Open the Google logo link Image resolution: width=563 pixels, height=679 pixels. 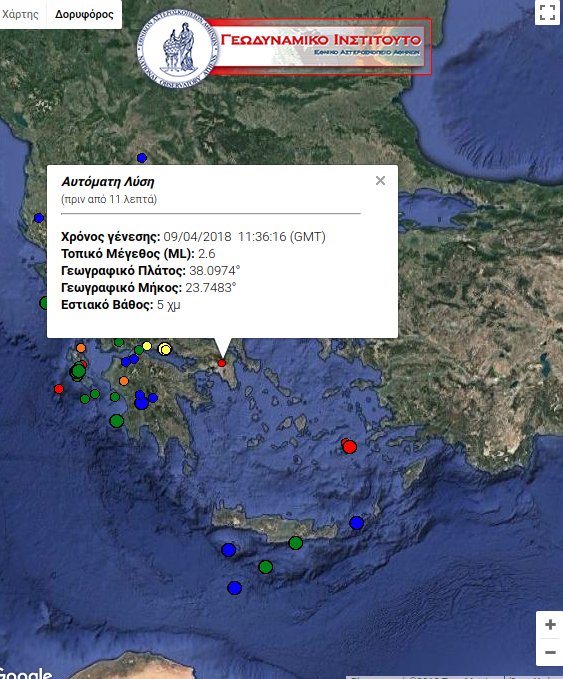click(26, 673)
